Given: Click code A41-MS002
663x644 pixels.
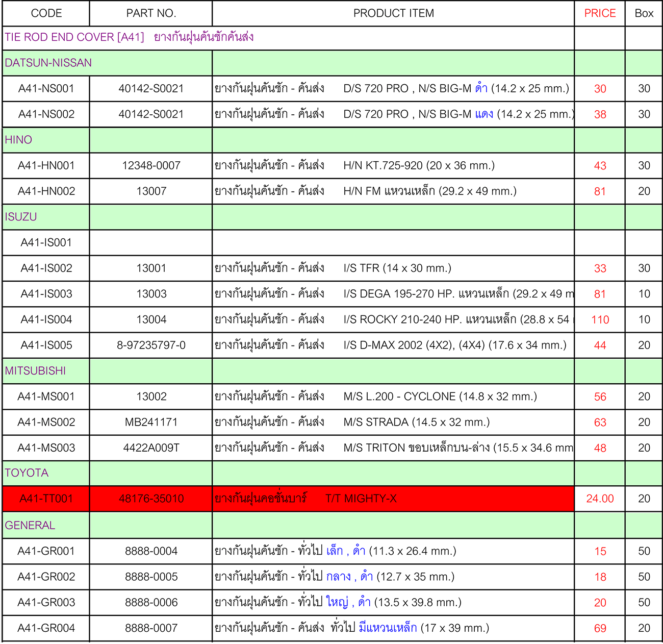Looking at the screenshot, I should 46,422.
